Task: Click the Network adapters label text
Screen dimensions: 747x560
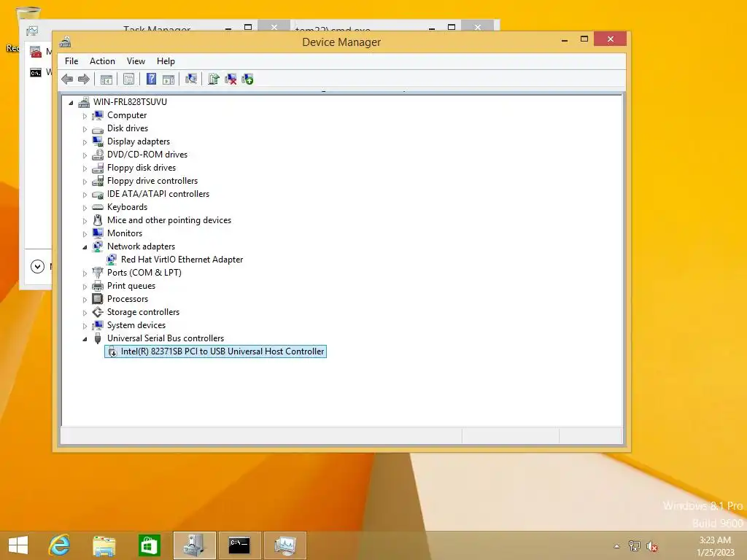Action: [x=141, y=246]
